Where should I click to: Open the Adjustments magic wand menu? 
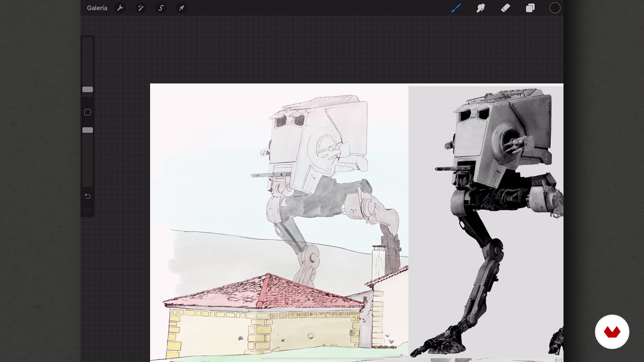point(141,8)
